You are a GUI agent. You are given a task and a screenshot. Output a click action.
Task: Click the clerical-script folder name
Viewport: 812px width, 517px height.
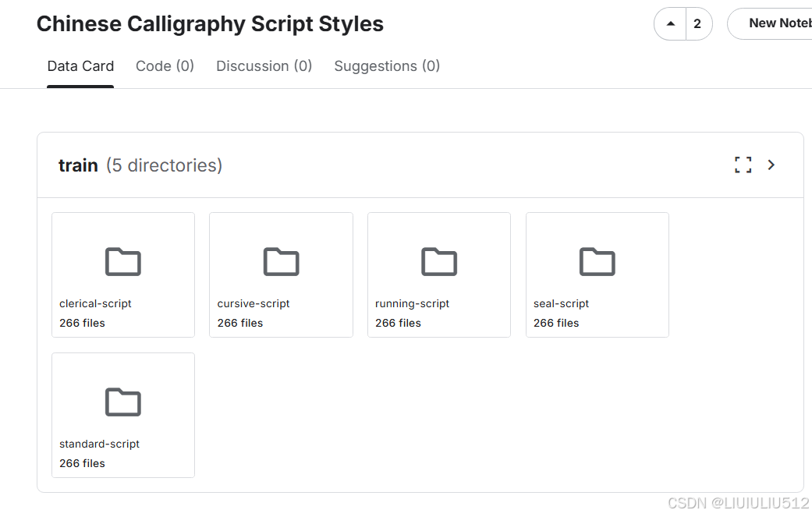click(95, 303)
